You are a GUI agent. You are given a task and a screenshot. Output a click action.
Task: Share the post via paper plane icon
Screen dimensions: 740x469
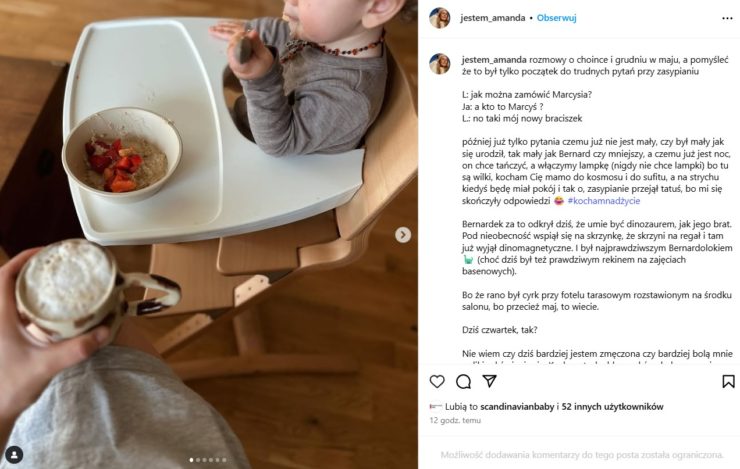pos(489,381)
